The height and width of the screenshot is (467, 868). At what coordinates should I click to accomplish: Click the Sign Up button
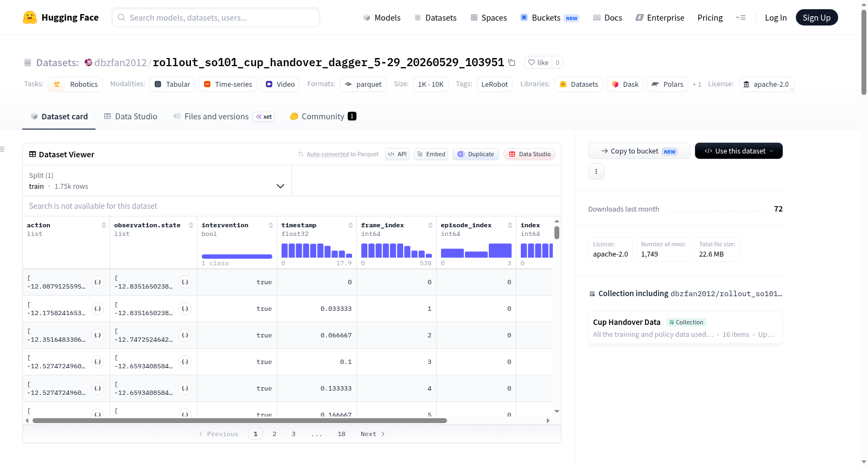tap(817, 17)
